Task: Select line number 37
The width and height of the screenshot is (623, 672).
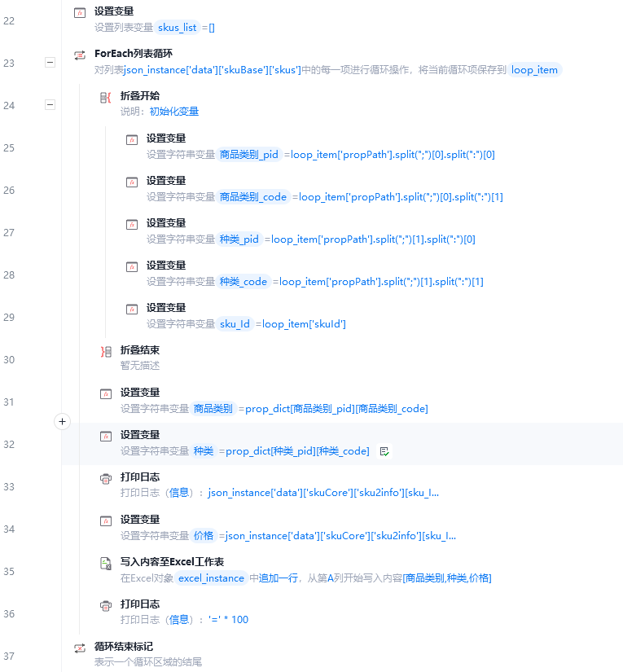Action: [9, 657]
